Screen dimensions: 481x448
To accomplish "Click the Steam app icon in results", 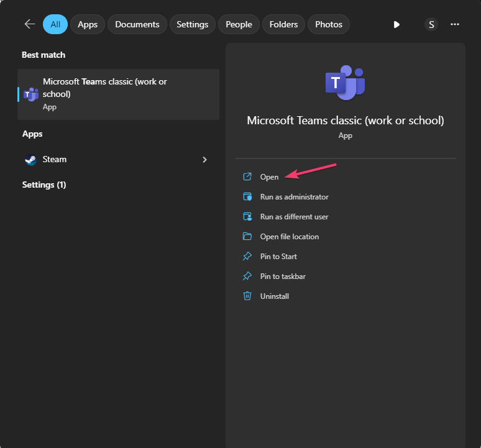I will 30,160.
